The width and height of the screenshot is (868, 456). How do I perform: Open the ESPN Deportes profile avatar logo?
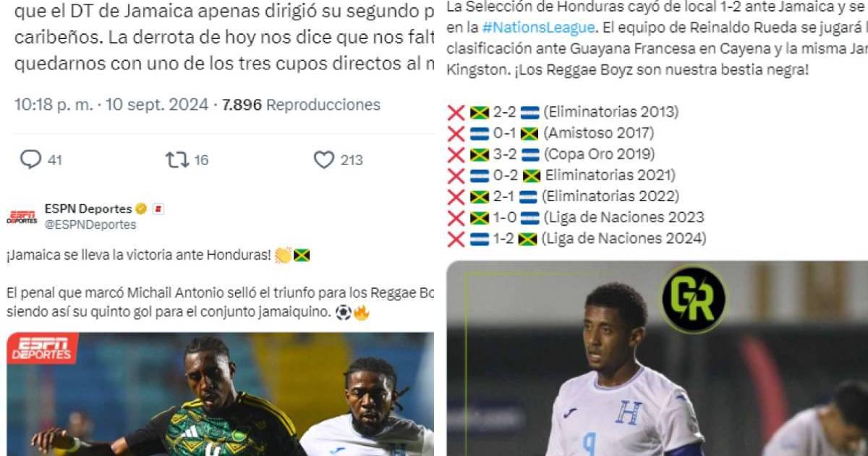tap(22, 216)
